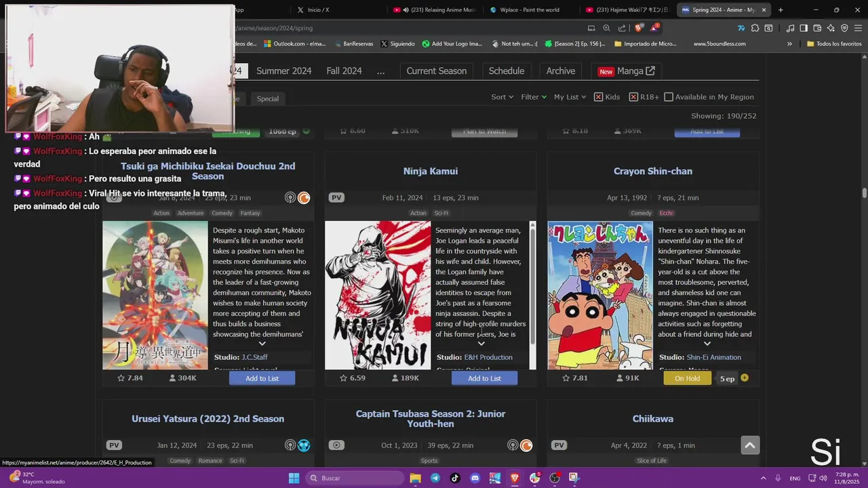Open the Schedule page

507,70
